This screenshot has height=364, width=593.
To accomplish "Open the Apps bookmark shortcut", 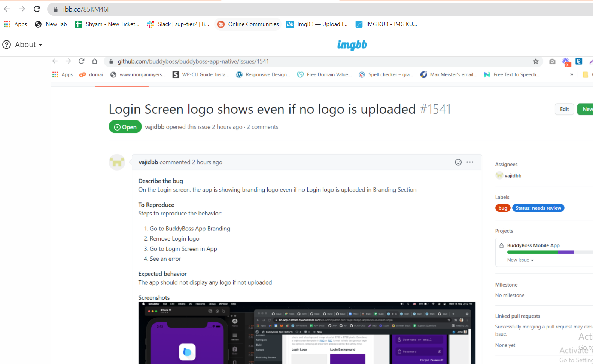I will click(x=15, y=24).
